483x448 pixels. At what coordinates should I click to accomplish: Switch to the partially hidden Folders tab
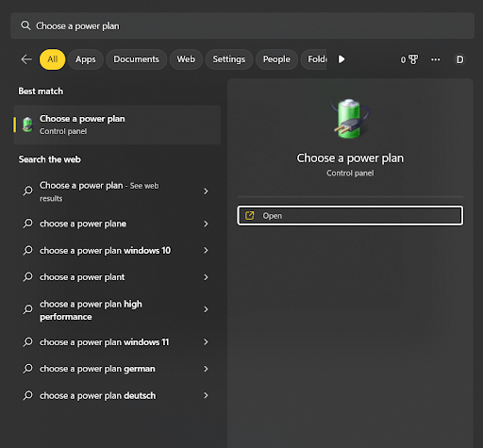[x=314, y=59]
